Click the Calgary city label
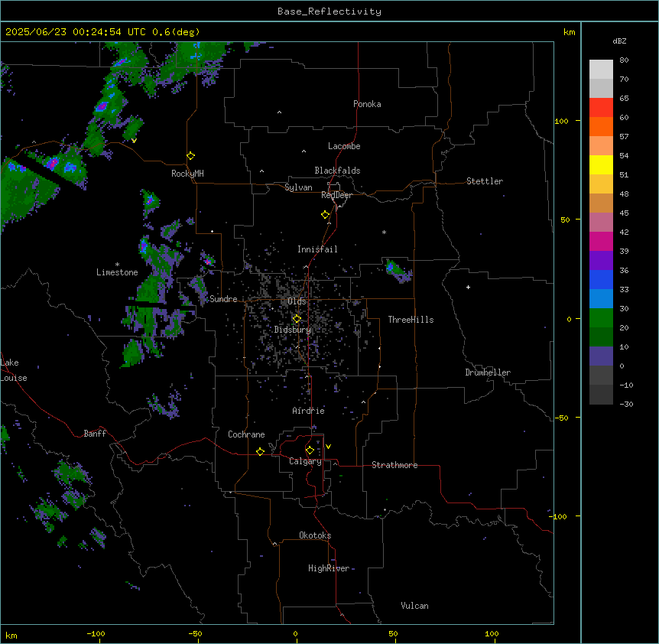The image size is (659, 644). click(305, 461)
